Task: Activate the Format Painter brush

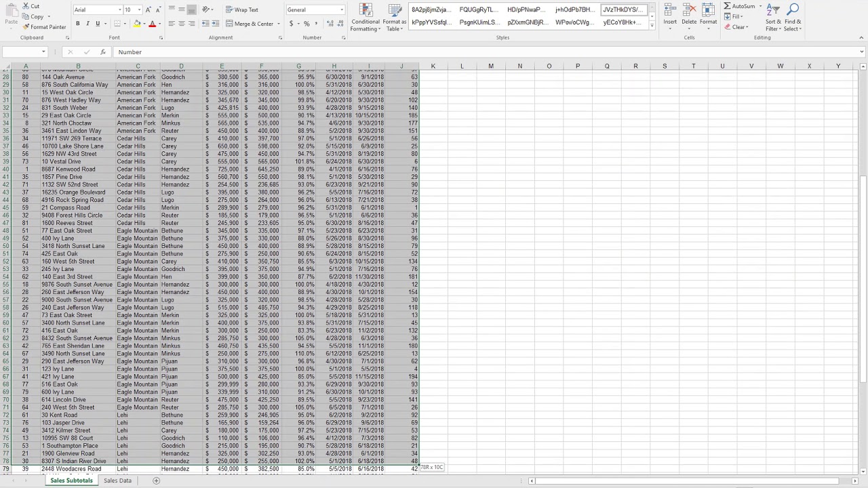Action: click(x=26, y=27)
